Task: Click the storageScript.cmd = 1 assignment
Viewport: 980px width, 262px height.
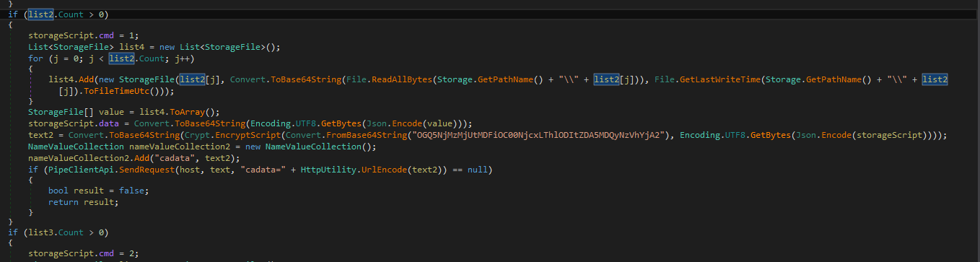Action: tap(75, 35)
